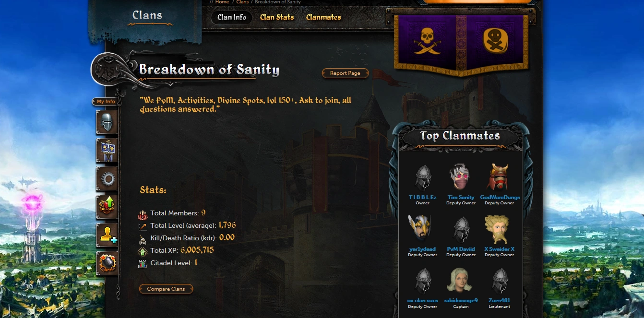The width and height of the screenshot is (644, 318).
Task: Open the orange-ringed bomb sidebar icon
Action: (107, 263)
